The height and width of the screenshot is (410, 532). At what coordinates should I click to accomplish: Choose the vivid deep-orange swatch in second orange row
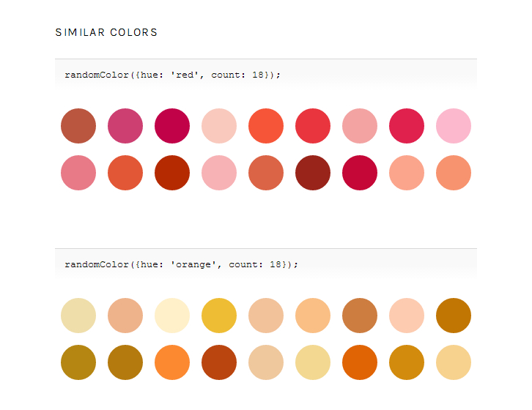[360, 362]
